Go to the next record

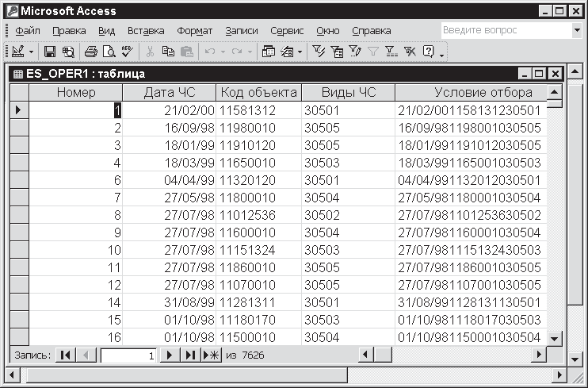pos(169,355)
